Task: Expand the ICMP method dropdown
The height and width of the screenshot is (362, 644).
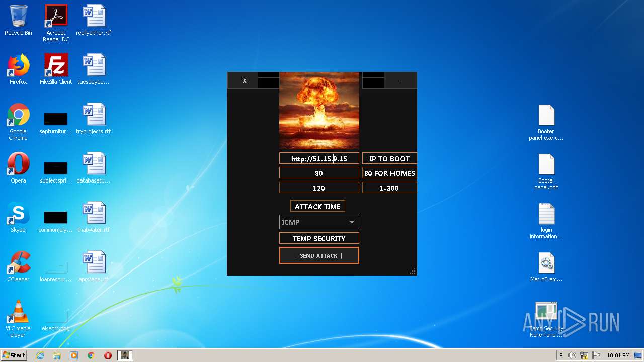Action: point(319,222)
